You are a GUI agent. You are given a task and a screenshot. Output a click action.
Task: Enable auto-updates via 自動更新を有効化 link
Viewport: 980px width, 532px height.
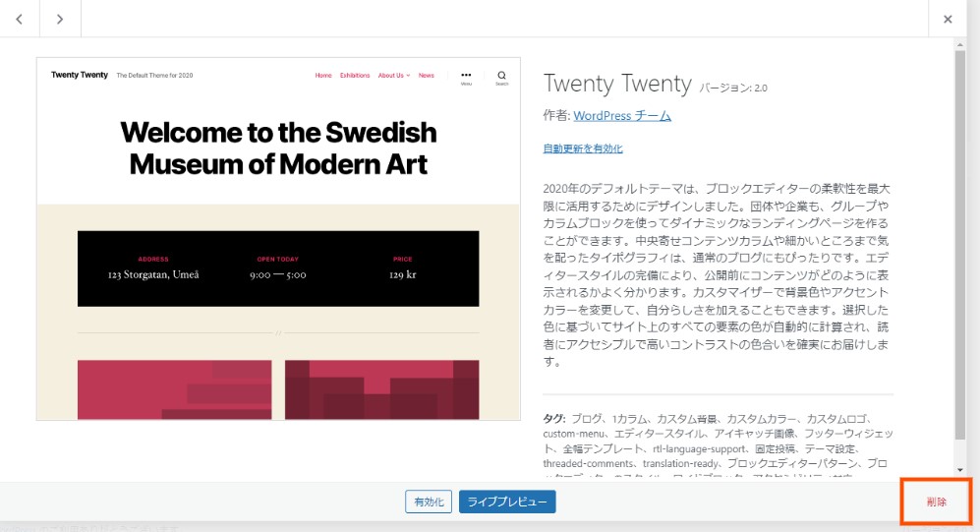583,148
